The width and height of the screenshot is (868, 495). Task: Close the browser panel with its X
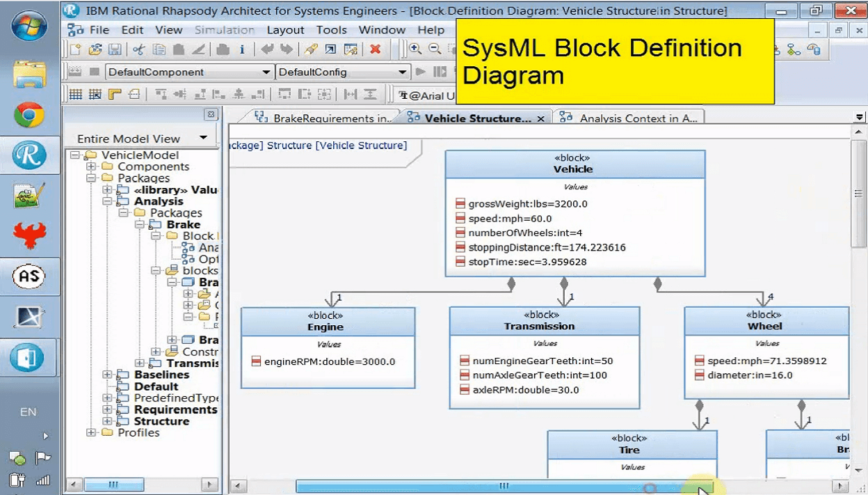point(211,114)
